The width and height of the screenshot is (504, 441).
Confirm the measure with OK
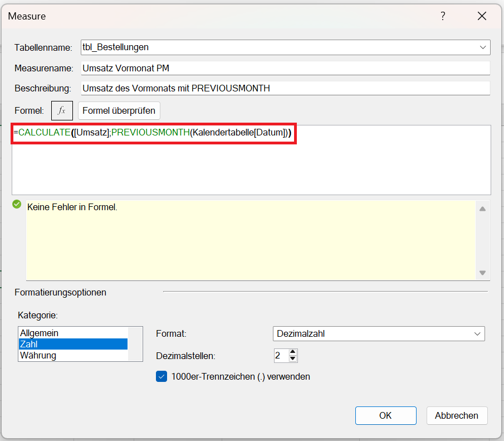coord(385,415)
